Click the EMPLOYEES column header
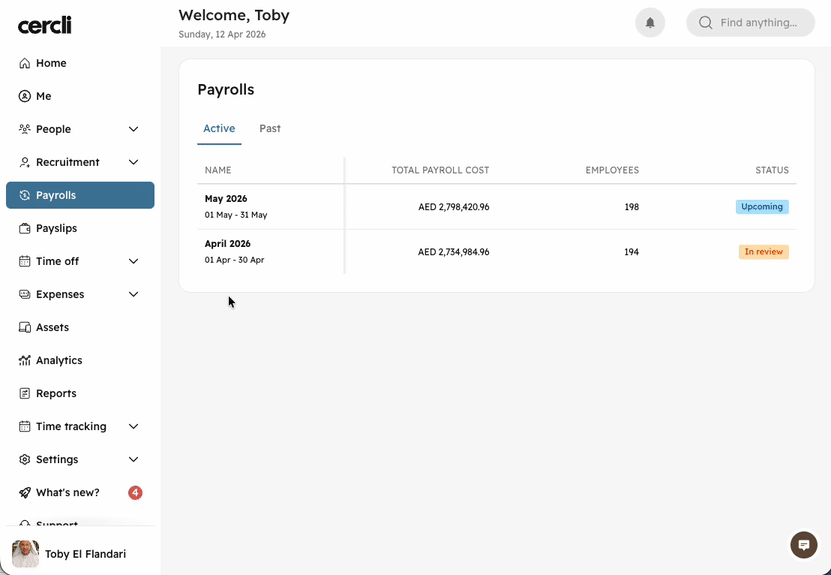Screen dimensions: 831x575 pyautogui.click(x=612, y=170)
